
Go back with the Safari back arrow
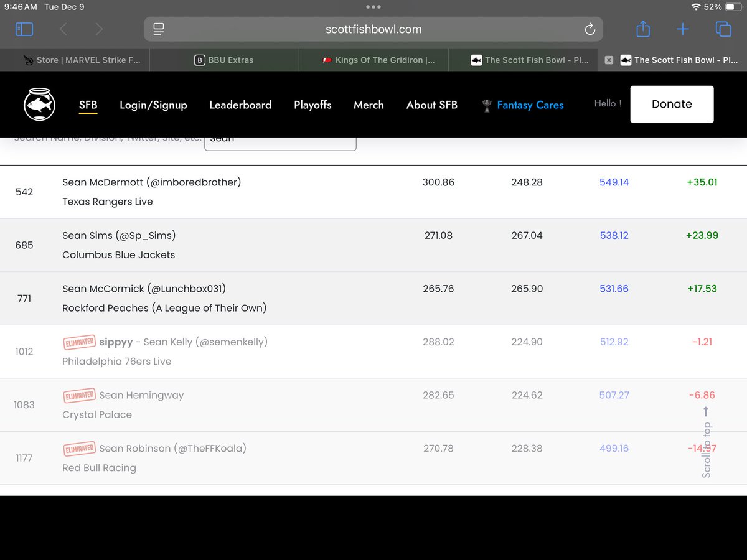tap(63, 29)
